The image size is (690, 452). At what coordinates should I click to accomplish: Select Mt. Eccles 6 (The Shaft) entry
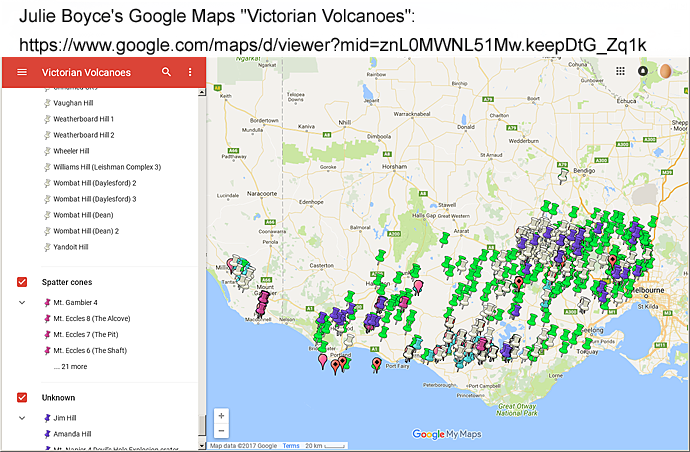(x=90, y=351)
